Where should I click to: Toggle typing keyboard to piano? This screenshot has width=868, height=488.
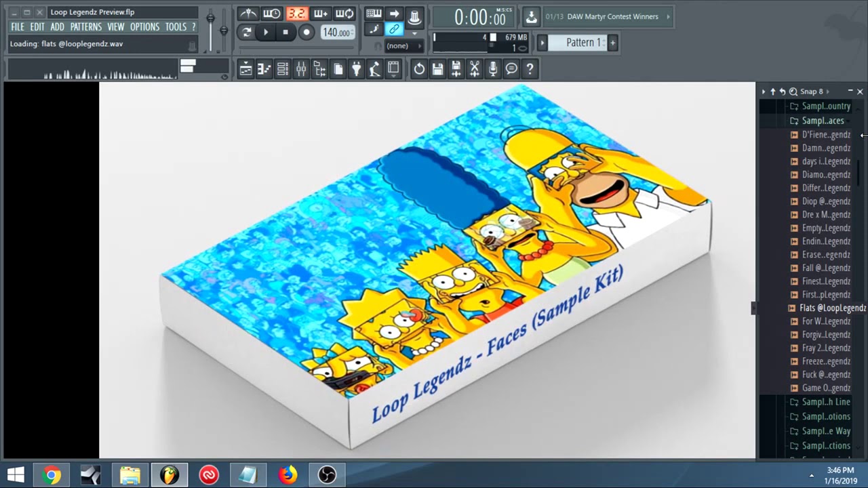[x=374, y=14]
